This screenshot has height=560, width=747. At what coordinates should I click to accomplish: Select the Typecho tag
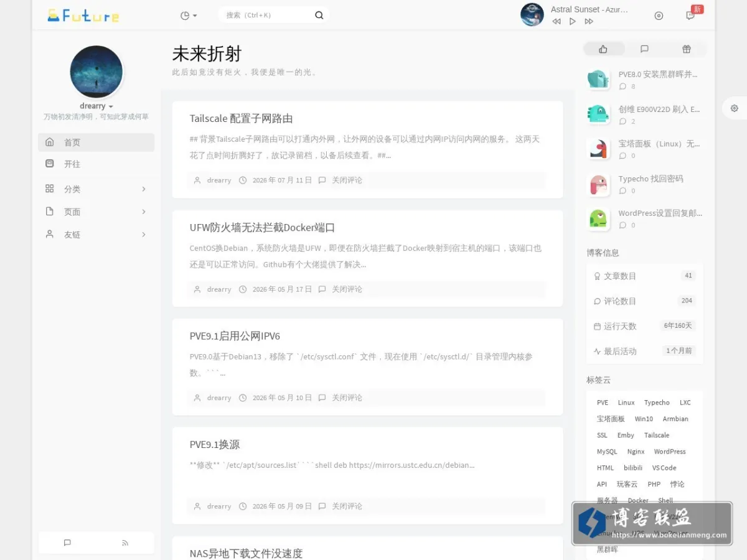click(657, 403)
